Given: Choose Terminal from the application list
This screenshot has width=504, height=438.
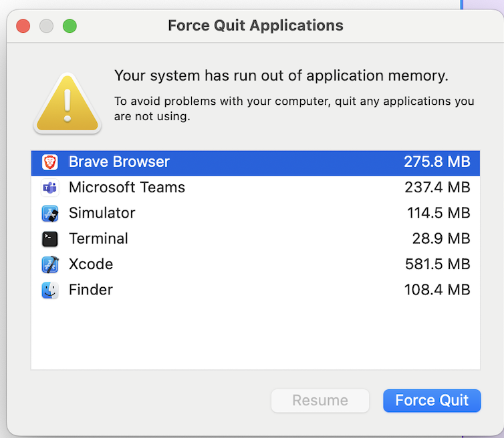Looking at the screenshot, I should point(255,238).
